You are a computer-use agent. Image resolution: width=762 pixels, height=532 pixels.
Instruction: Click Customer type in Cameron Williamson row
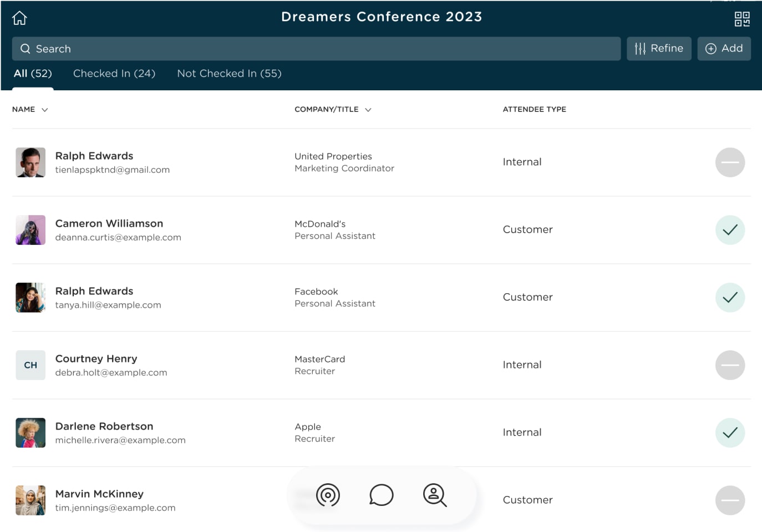click(x=527, y=229)
